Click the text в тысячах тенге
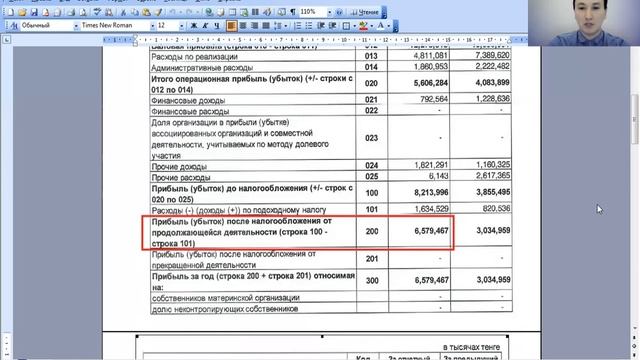 click(471, 347)
